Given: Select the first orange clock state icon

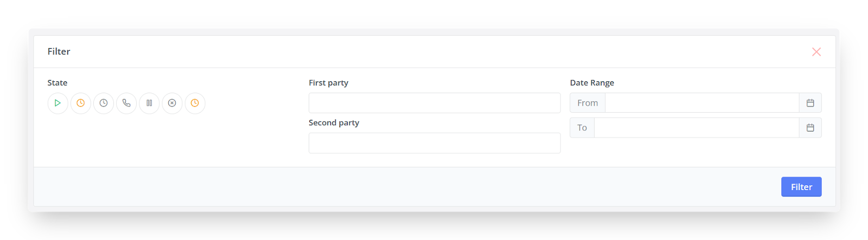Looking at the screenshot, I should (80, 103).
